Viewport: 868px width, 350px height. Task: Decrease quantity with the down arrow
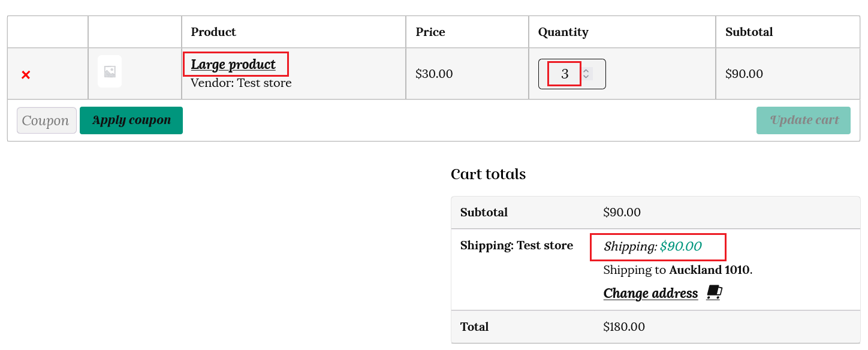pos(586,77)
